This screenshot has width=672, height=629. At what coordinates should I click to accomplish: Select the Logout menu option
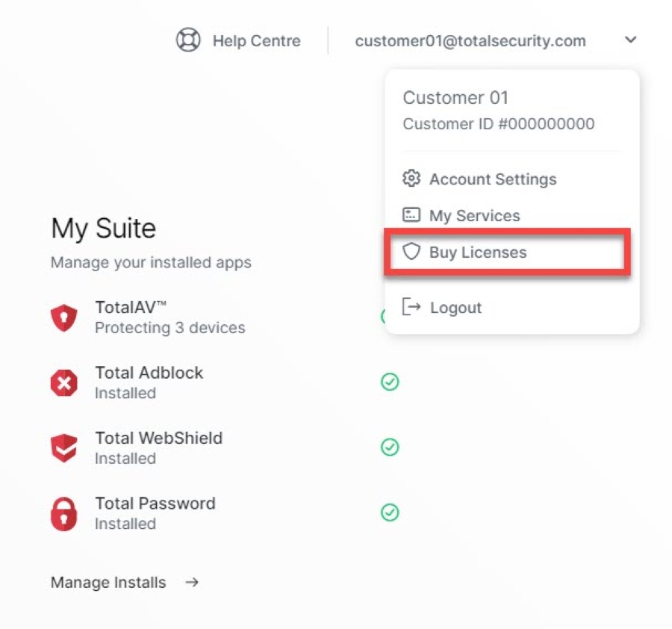pos(455,308)
